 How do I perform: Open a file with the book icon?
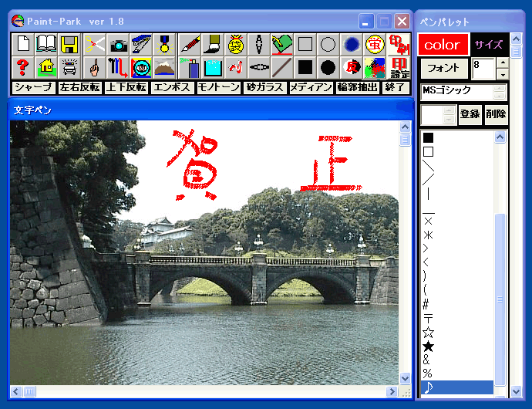tap(45, 44)
